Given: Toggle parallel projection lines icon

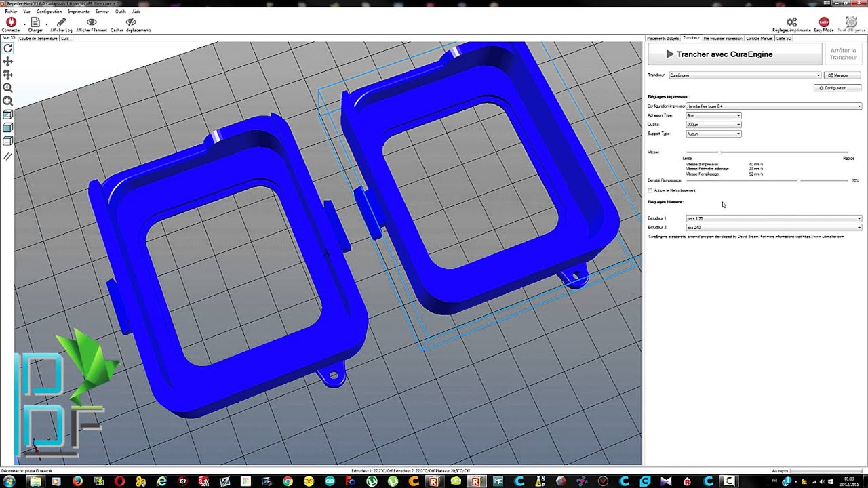Looking at the screenshot, I should coord(8,156).
